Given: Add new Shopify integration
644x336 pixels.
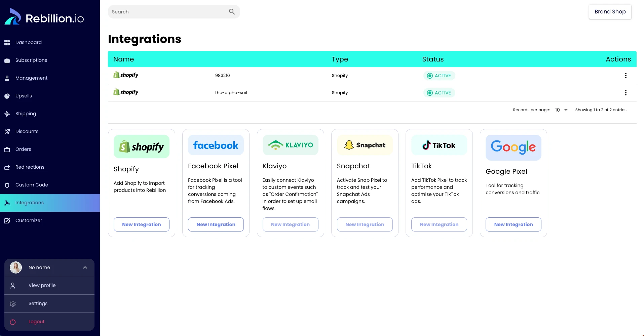Looking at the screenshot, I should pos(142,224).
